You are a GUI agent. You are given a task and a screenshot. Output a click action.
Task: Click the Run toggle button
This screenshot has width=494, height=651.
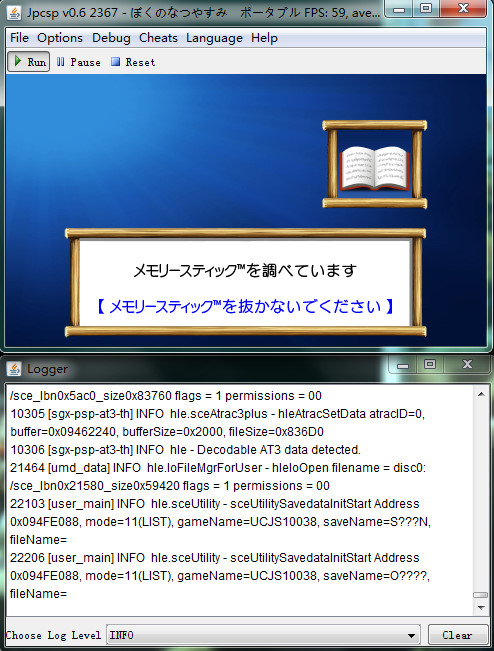point(29,61)
